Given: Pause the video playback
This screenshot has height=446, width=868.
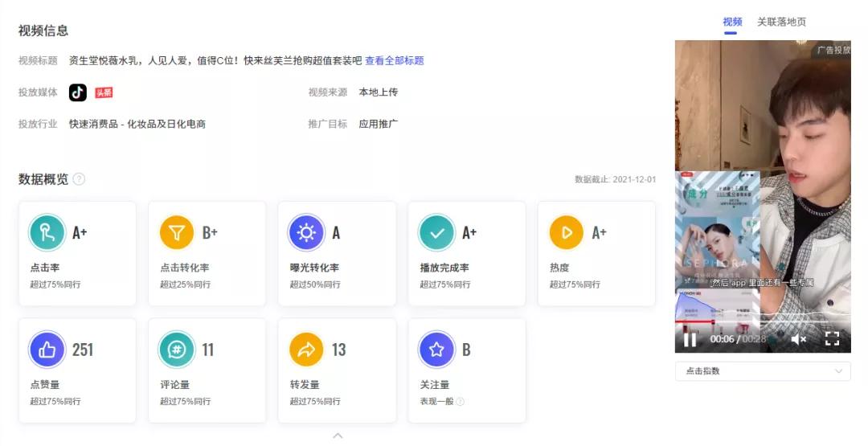Looking at the screenshot, I should pyautogui.click(x=690, y=339).
